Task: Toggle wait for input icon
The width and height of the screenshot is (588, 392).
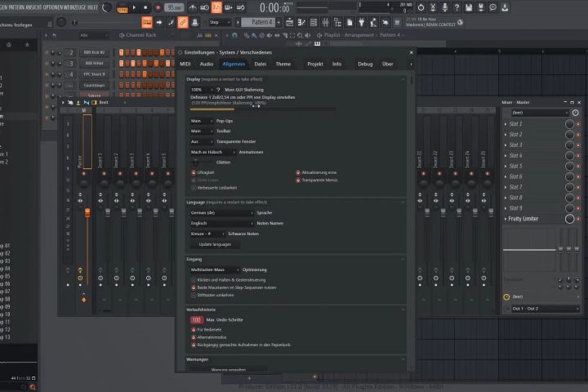Action: pos(205,7)
